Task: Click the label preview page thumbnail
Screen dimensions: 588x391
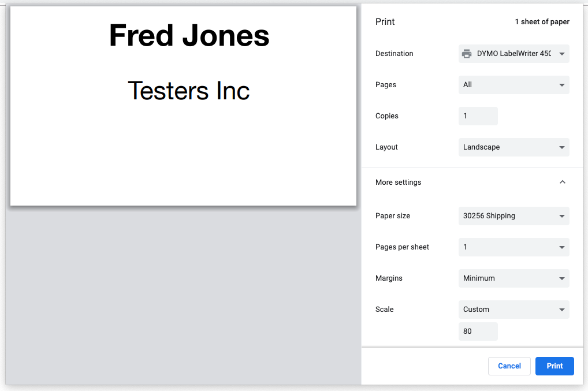Action: 183,106
